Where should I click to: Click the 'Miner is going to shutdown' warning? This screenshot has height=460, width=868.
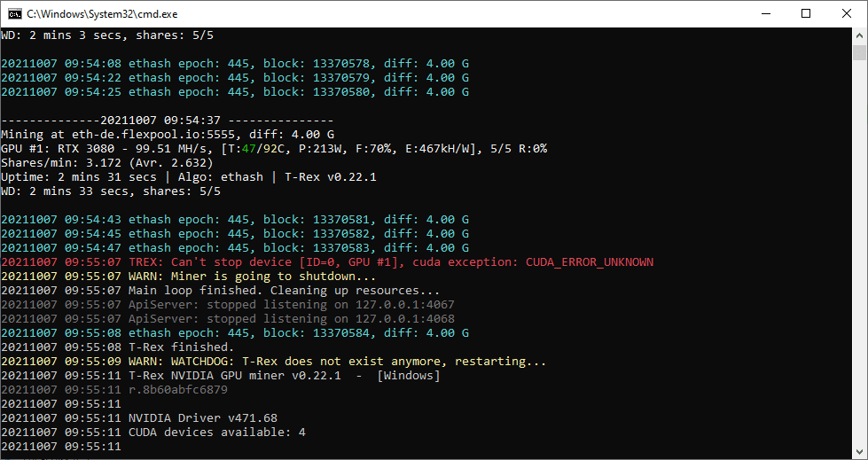189,277
